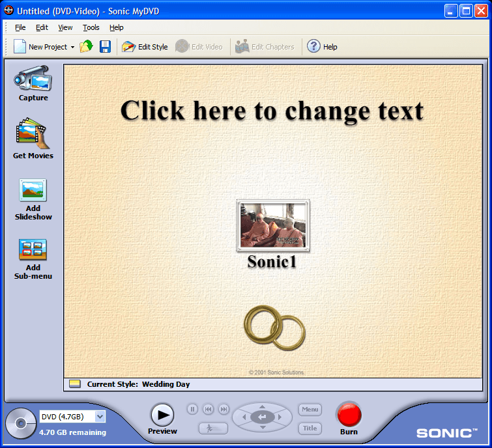Click the disc icon beside the DVD size

pyautogui.click(x=21, y=423)
